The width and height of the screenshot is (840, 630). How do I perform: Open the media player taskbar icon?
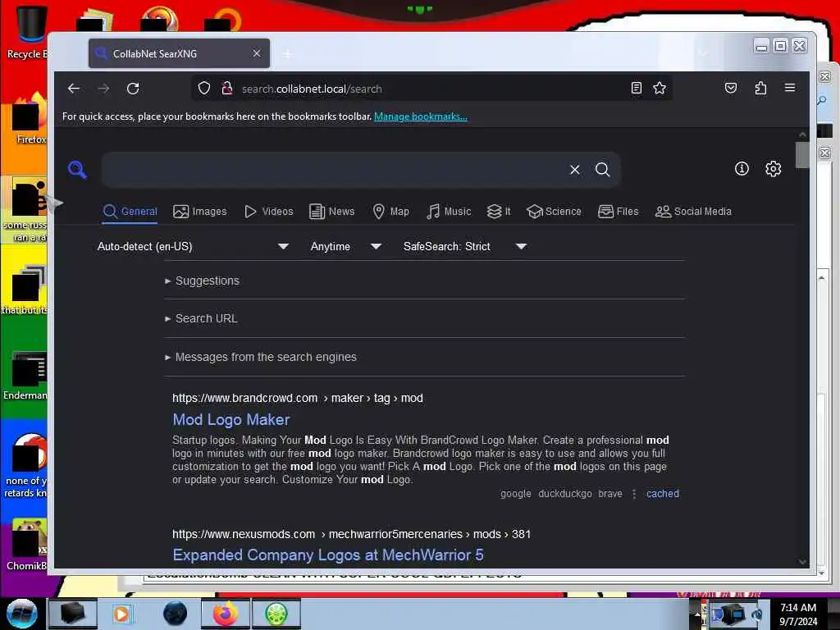(121, 614)
